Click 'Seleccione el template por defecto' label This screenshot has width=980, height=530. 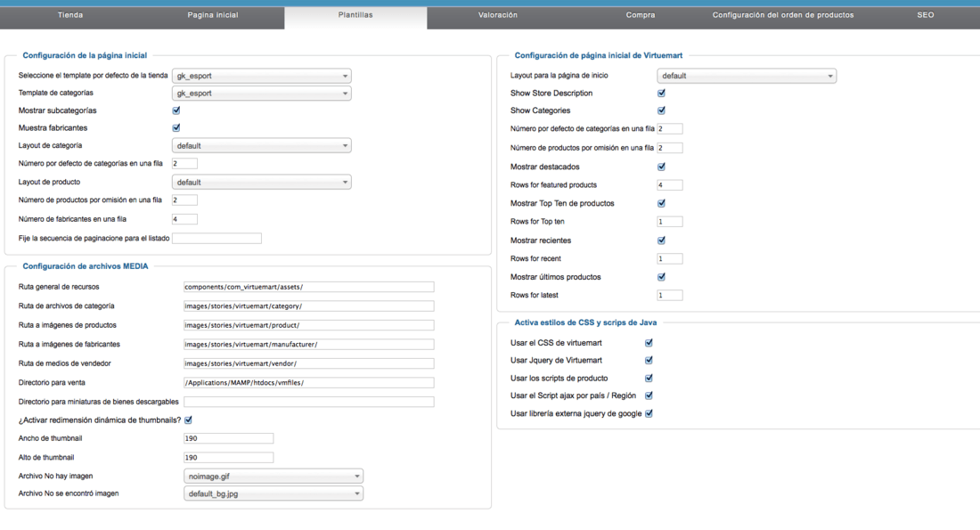click(94, 76)
